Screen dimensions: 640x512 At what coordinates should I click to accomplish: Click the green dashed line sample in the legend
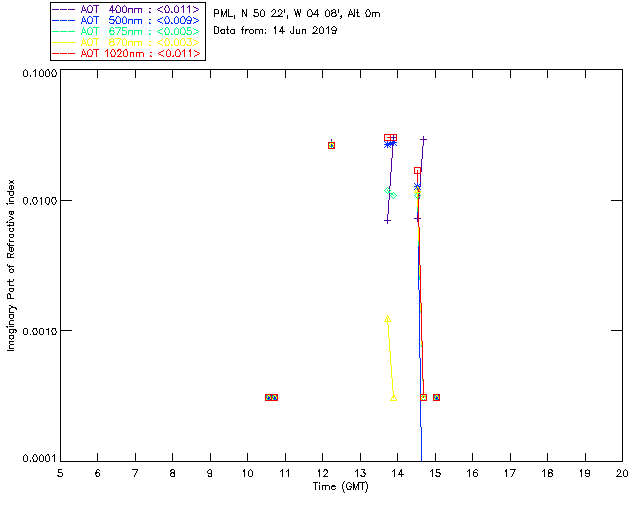coord(64,31)
